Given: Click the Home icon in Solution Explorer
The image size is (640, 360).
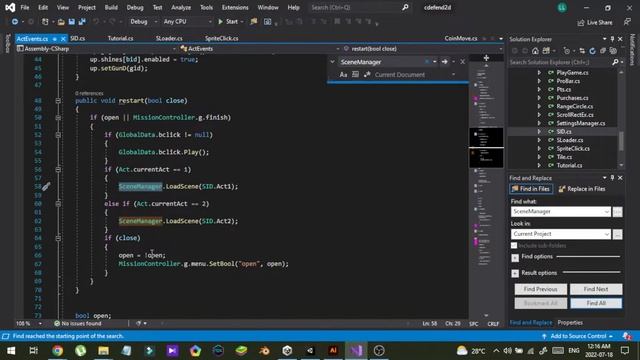Looking at the screenshot, I should (x=535, y=51).
